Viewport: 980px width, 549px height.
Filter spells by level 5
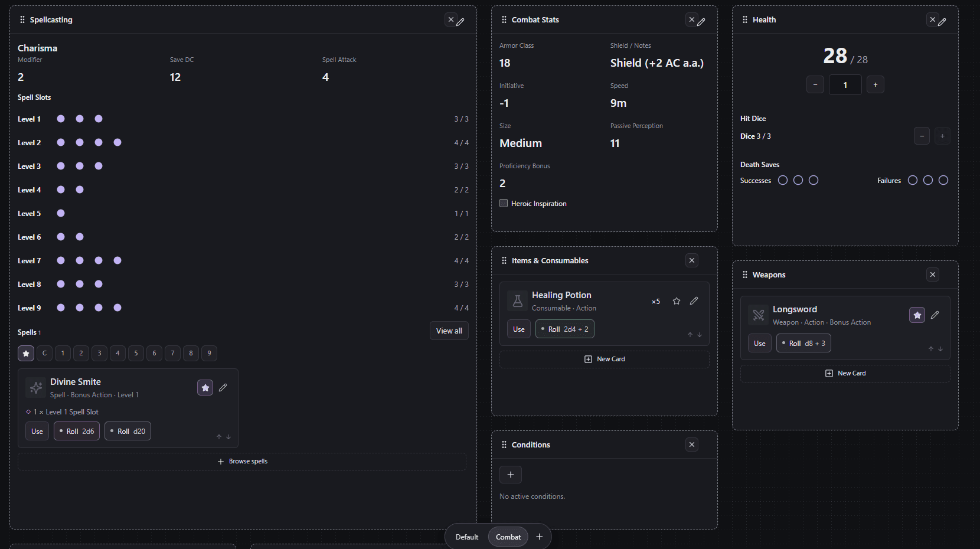coord(136,353)
